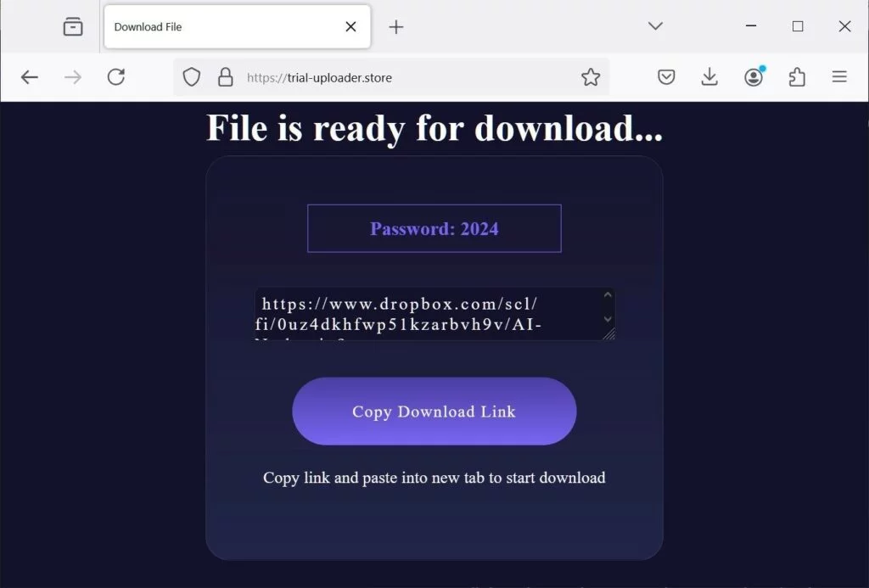Click the browser back arrow
The height and width of the screenshot is (588, 869).
[x=30, y=77]
